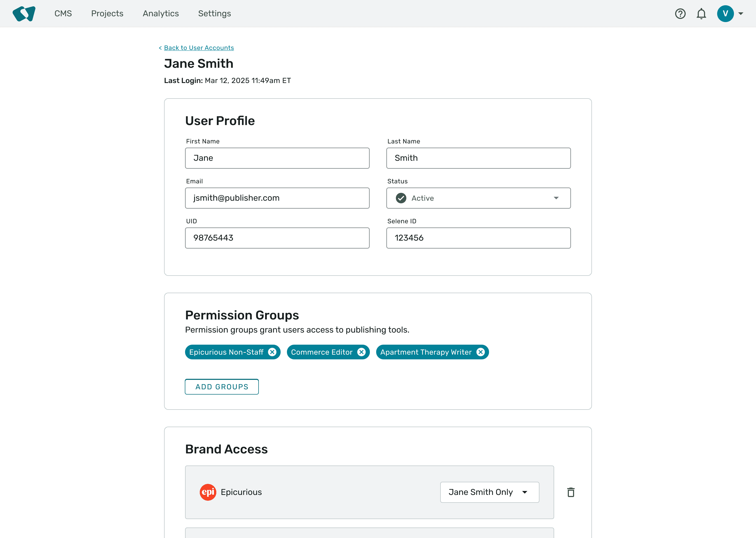Image resolution: width=756 pixels, height=538 pixels.
Task: Click the active status checkmark icon
Action: tap(401, 198)
